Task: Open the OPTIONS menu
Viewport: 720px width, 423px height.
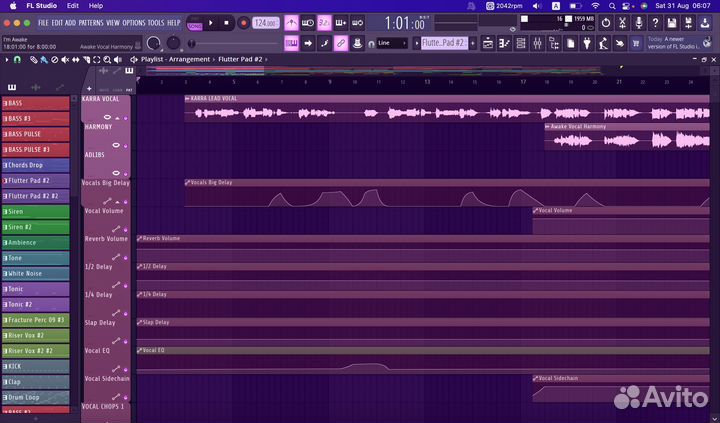Action: (x=134, y=23)
